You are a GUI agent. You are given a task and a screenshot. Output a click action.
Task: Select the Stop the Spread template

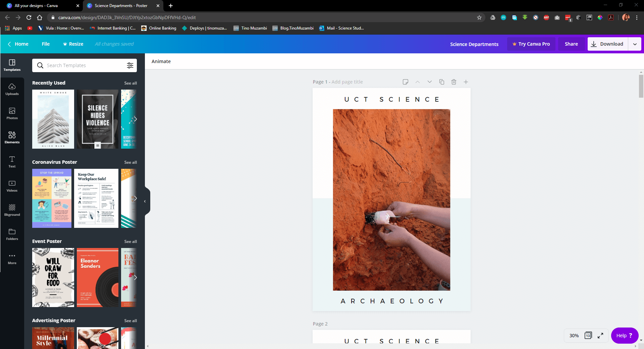click(52, 198)
